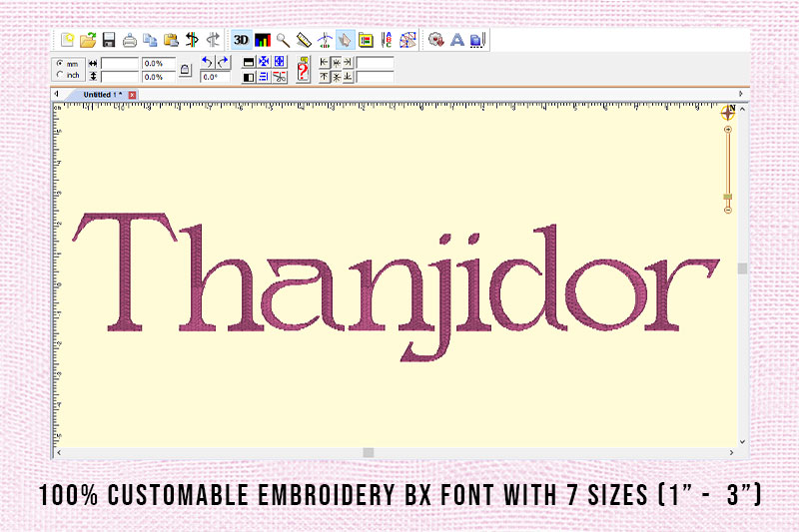Click the height input field
Screen dimensions: 799x532
pyautogui.click(x=120, y=77)
